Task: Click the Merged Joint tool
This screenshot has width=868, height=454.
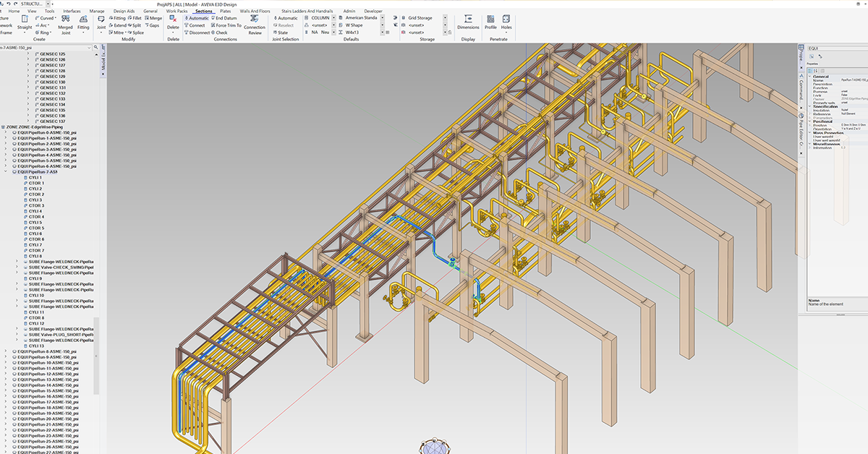Action: (x=66, y=23)
